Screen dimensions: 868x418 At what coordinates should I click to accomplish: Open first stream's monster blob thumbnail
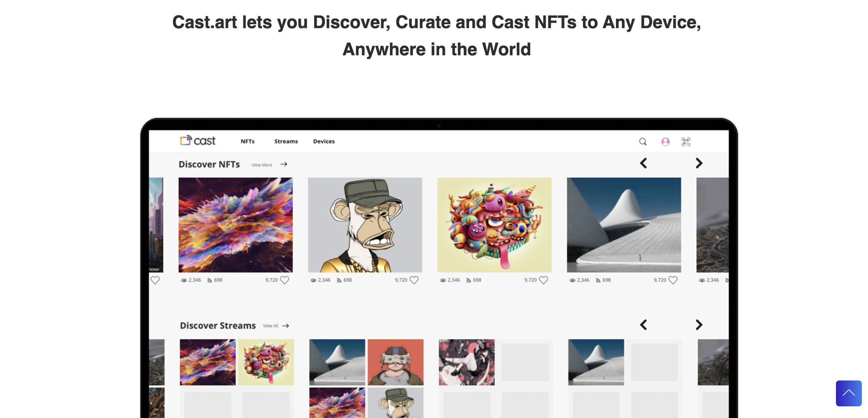click(x=266, y=362)
